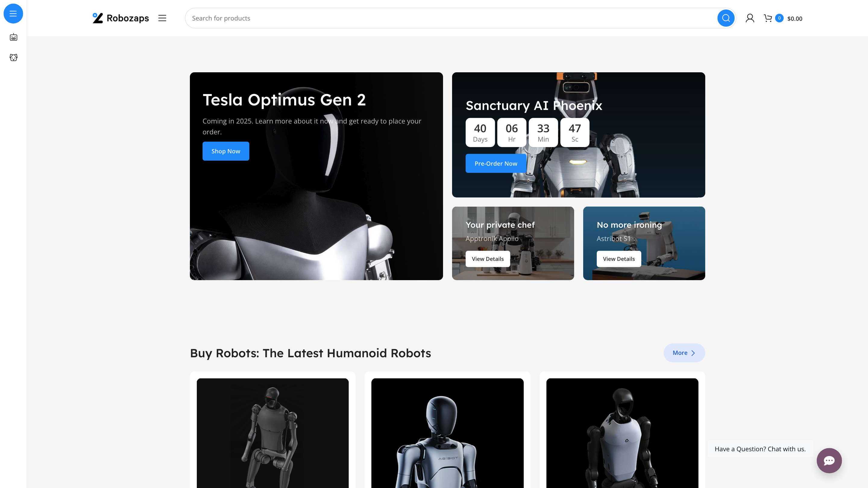Viewport: 868px width, 488px height.
Task: Click the Robozaps logo
Action: [121, 18]
